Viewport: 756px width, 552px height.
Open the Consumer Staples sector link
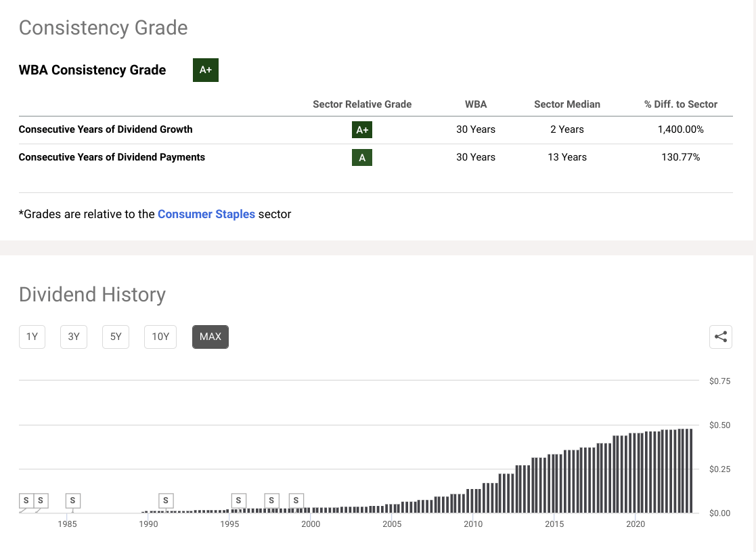coord(206,214)
